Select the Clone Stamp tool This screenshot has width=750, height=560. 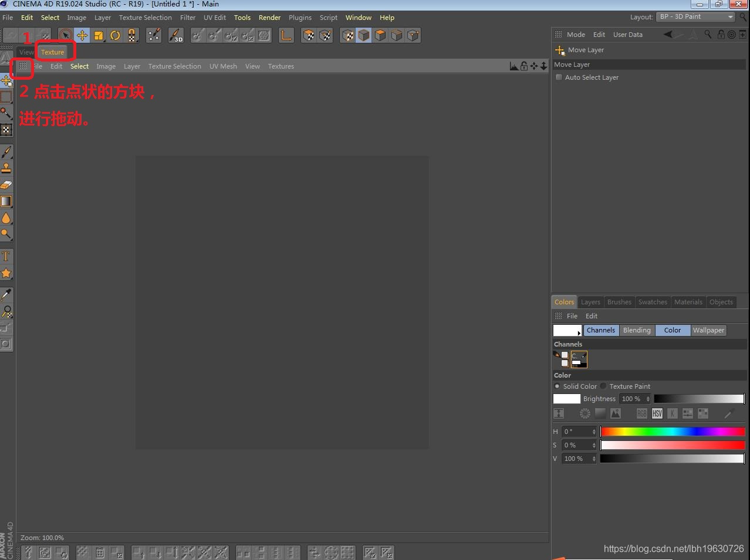point(6,168)
